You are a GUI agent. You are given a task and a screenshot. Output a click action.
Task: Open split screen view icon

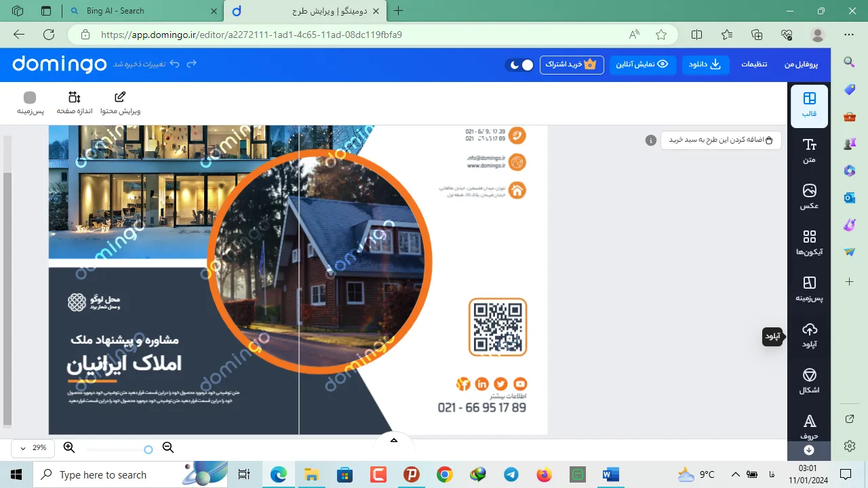(696, 35)
